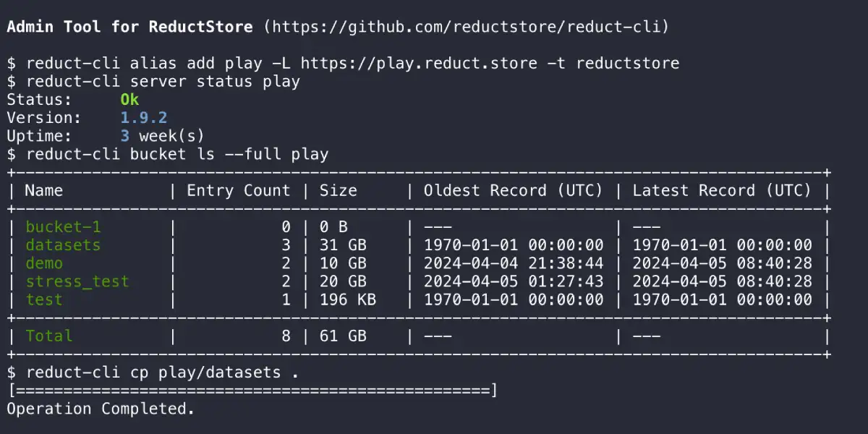This screenshot has width=868, height=434.
Task: Click the 61 GB total size value
Action: pyautogui.click(x=343, y=336)
